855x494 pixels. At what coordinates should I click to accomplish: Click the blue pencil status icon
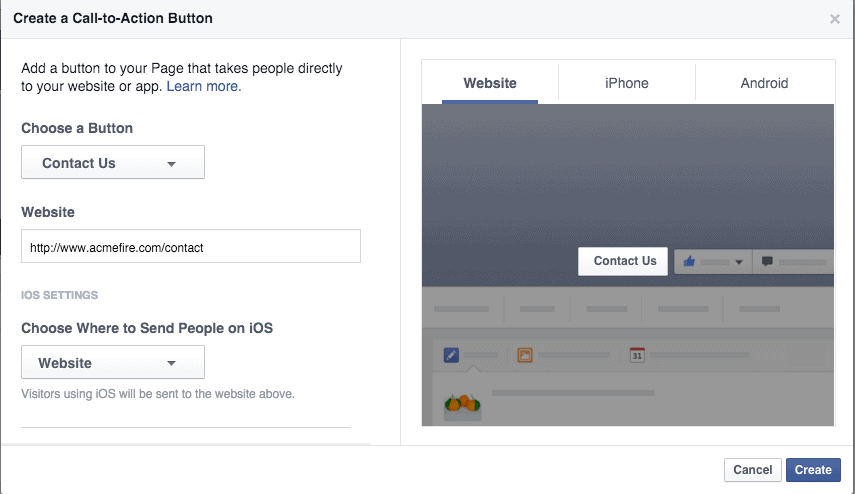451,355
